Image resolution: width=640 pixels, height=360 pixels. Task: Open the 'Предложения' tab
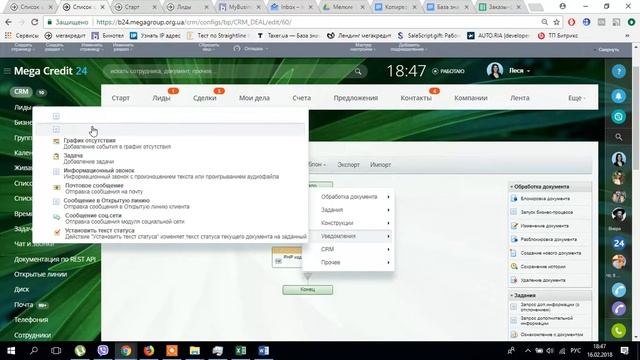[x=356, y=98]
